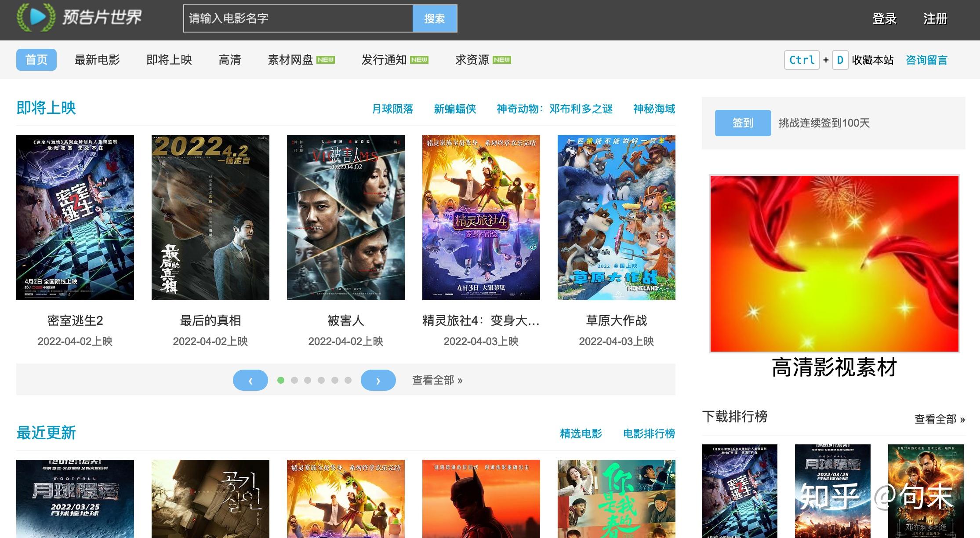Image resolution: width=980 pixels, height=538 pixels.
Task: Open the 新蝙蝠侠 quick link
Action: point(455,109)
